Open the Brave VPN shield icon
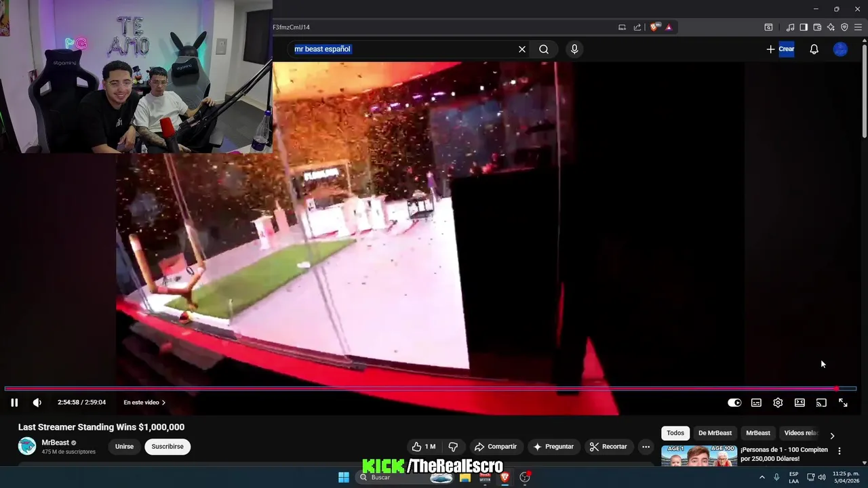868x488 pixels. (844, 27)
